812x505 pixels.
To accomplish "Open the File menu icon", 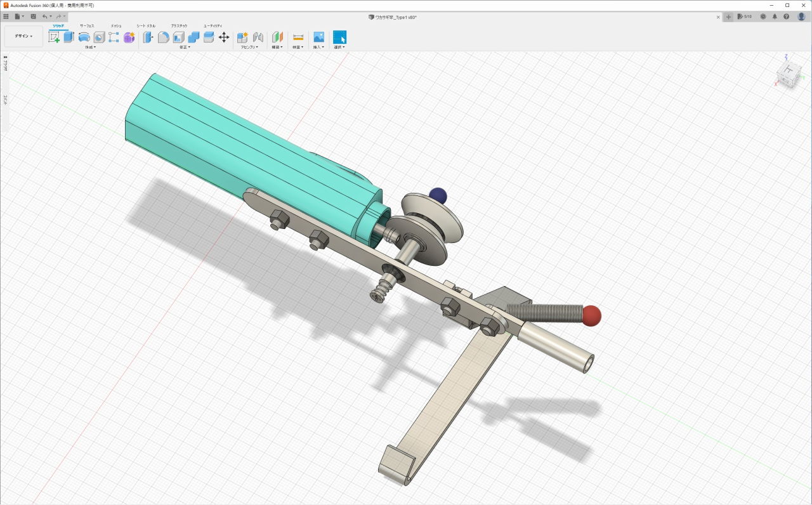I will (x=18, y=16).
